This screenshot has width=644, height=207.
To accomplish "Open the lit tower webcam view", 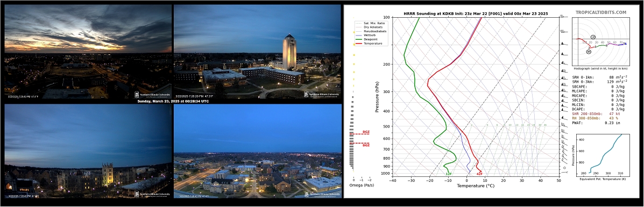I will [258, 52].
